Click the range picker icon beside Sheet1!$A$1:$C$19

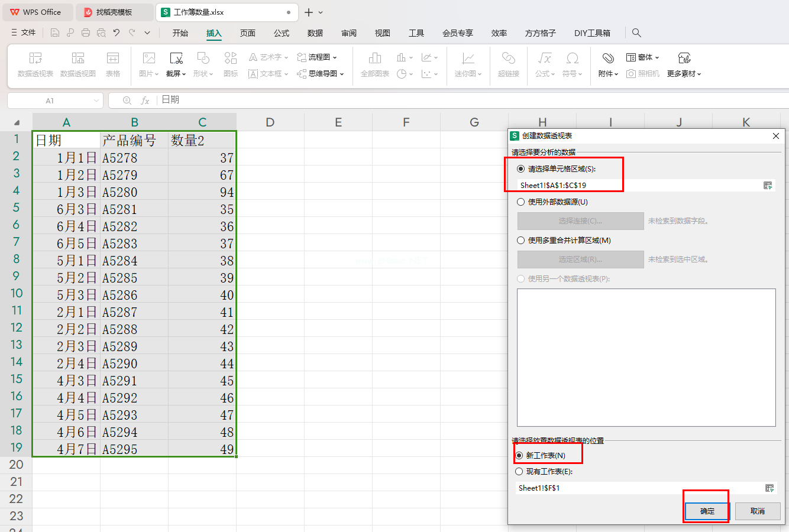pyautogui.click(x=768, y=186)
